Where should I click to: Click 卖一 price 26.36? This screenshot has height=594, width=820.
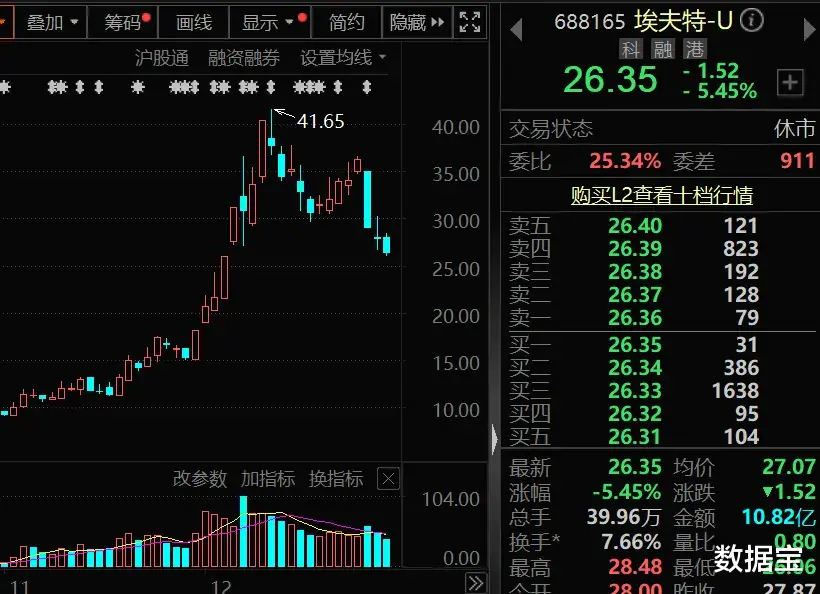pyautogui.click(x=635, y=318)
